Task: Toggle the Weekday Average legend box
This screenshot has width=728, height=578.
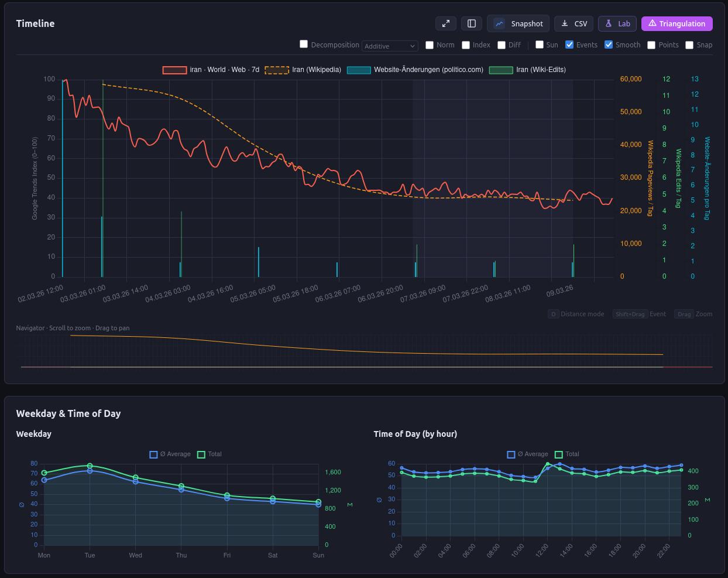Action: [x=153, y=454]
